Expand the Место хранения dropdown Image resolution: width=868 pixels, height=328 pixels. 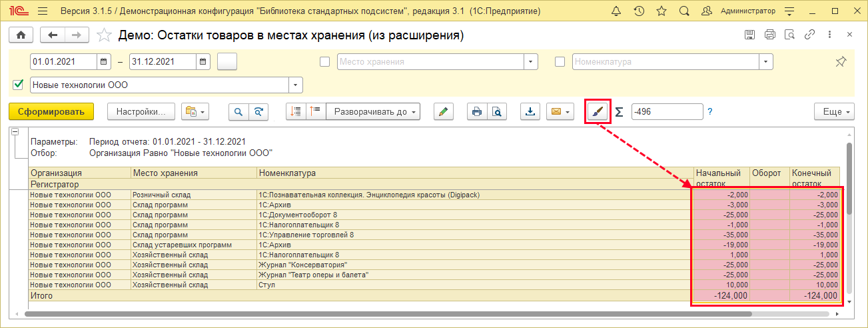(531, 61)
